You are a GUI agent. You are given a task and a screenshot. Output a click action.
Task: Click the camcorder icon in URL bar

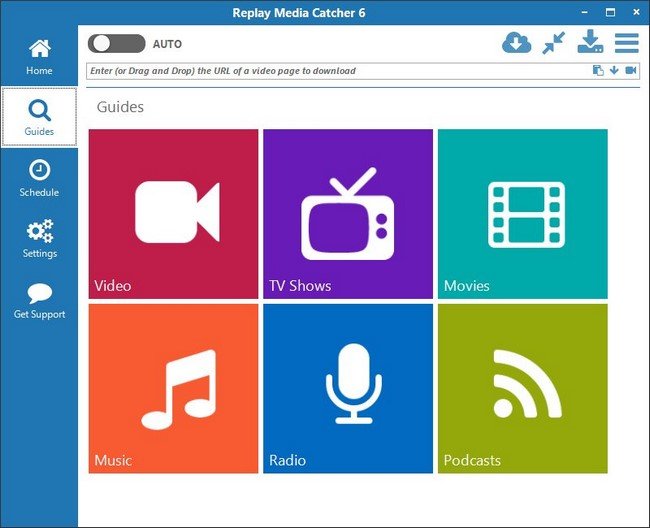(x=631, y=70)
